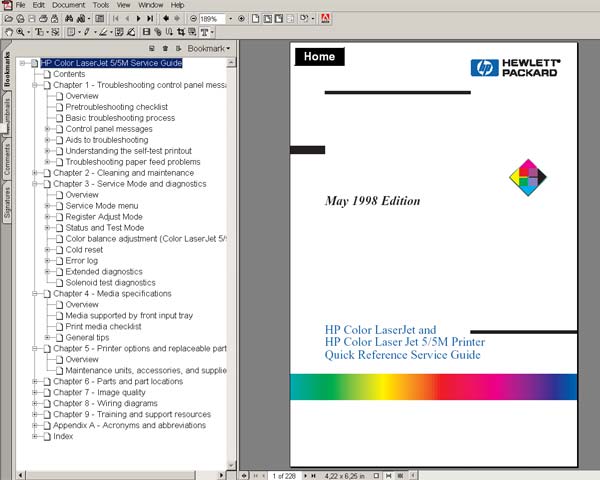Click the Fit in Window icon

(x=267, y=19)
